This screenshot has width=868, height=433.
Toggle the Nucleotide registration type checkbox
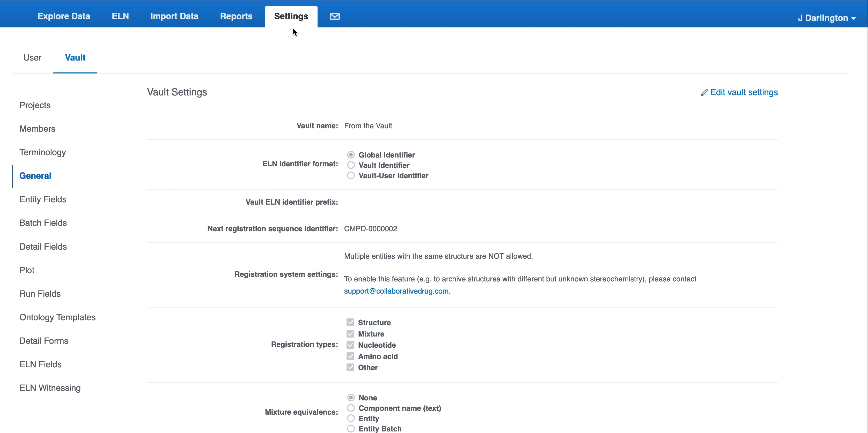pos(350,345)
